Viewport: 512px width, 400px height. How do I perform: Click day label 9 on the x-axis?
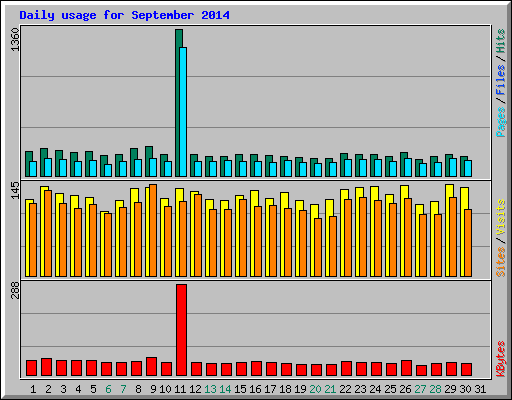[x=153, y=389]
